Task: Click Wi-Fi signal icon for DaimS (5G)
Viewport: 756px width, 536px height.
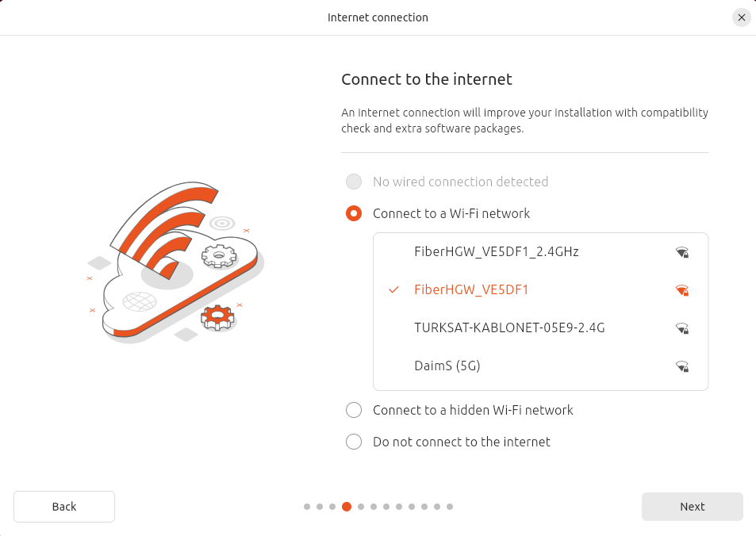Action: pos(681,366)
